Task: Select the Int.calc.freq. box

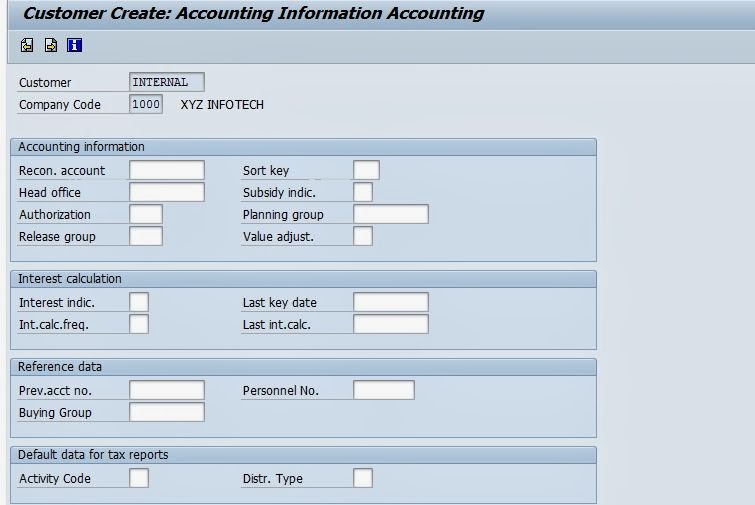Action: pyautogui.click(x=139, y=324)
